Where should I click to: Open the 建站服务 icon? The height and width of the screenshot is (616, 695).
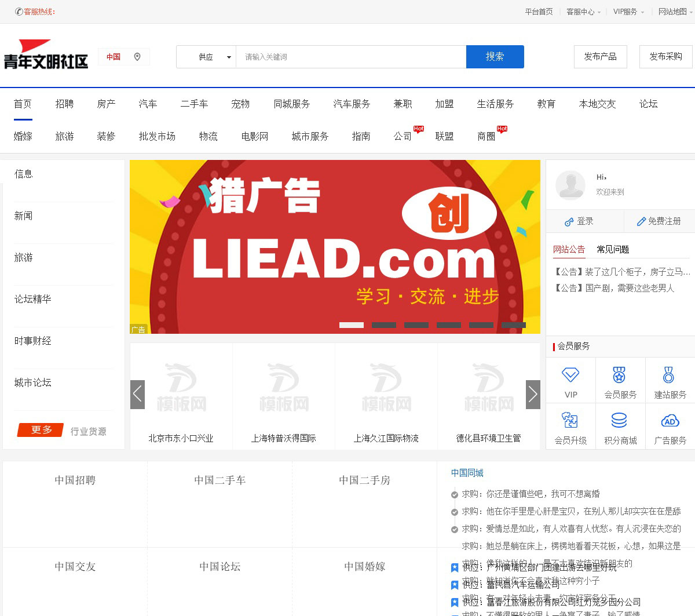click(x=669, y=375)
